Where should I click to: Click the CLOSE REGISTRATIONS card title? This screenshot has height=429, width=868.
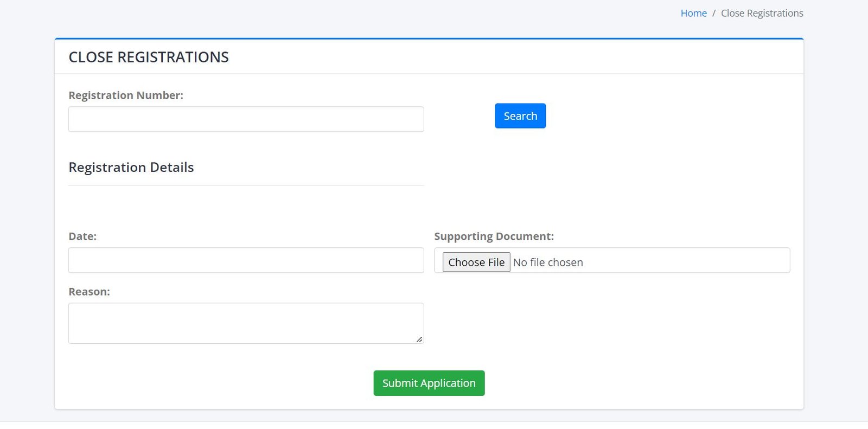149,57
